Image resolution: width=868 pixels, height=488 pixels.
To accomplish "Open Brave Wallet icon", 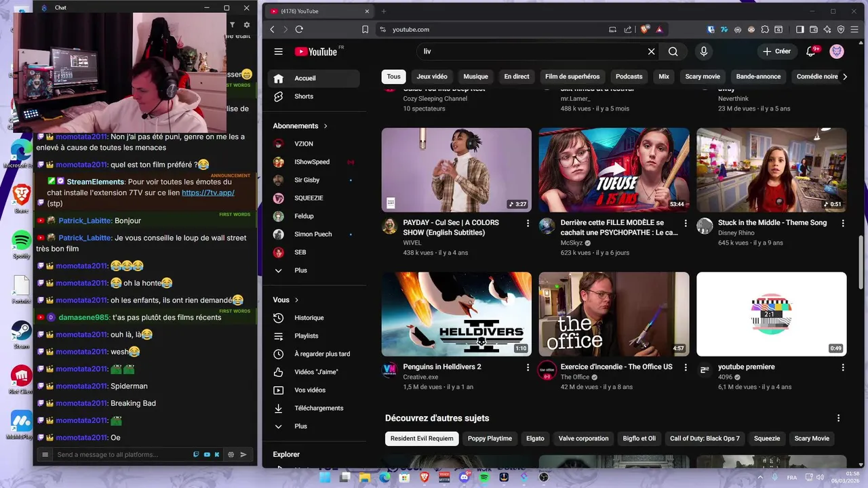I will (813, 29).
